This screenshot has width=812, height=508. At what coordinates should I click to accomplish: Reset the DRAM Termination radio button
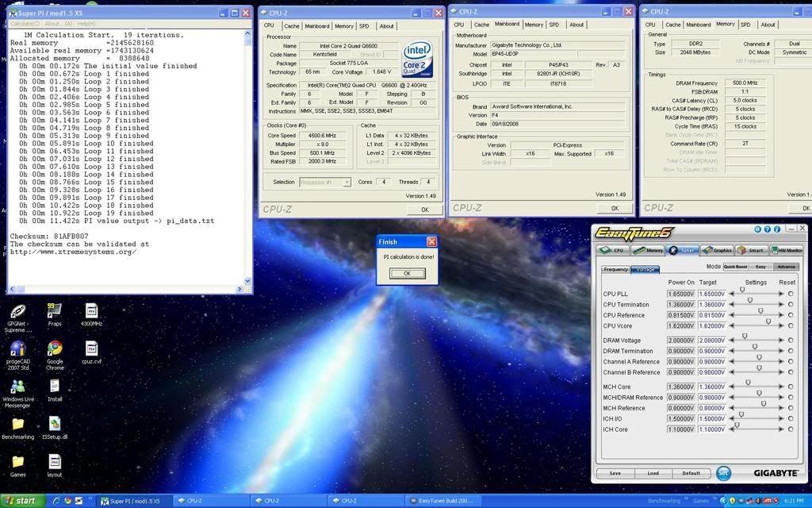791,351
